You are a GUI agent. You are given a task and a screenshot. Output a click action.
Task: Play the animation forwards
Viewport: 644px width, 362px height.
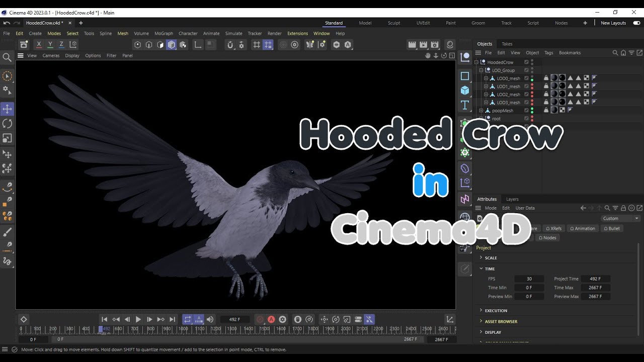(138, 319)
